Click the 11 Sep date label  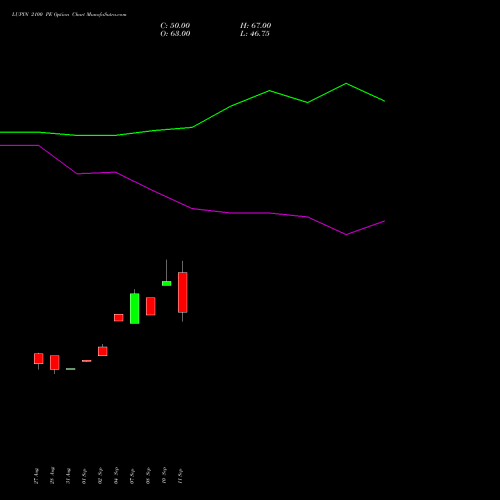[180, 476]
